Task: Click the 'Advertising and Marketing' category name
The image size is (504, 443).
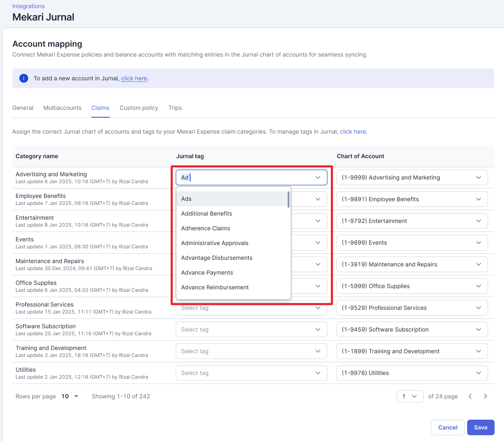Action: click(x=51, y=174)
